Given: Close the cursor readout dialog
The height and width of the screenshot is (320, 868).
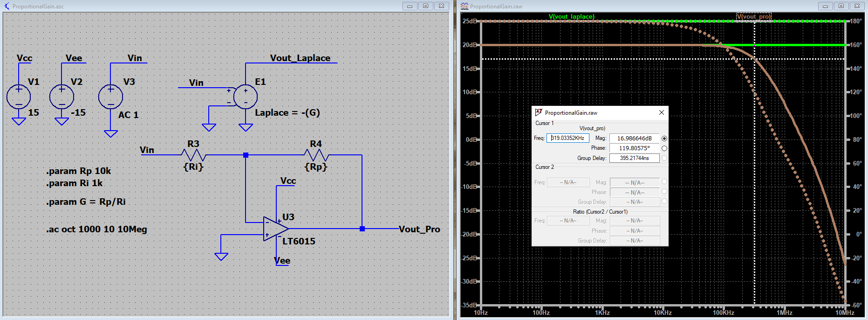Looking at the screenshot, I should pos(661,112).
